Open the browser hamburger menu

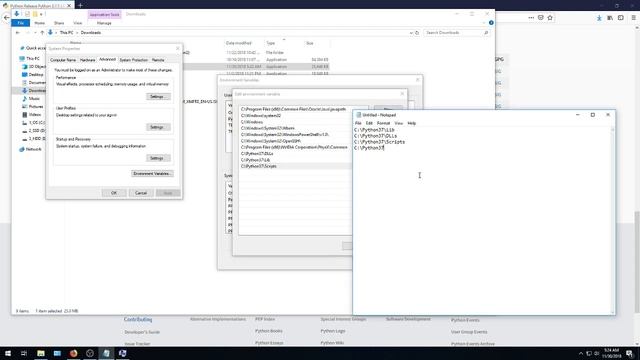point(633,18)
